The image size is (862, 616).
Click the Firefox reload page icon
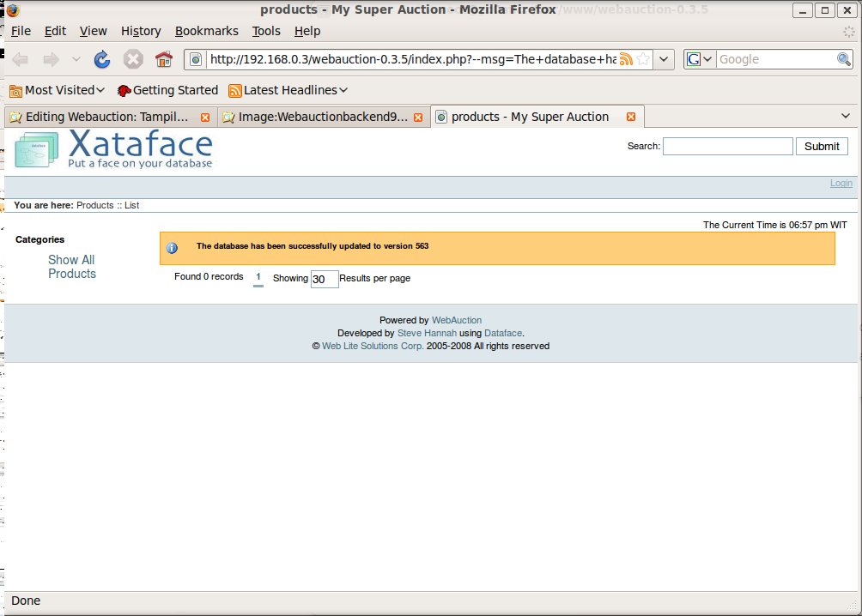pos(101,59)
